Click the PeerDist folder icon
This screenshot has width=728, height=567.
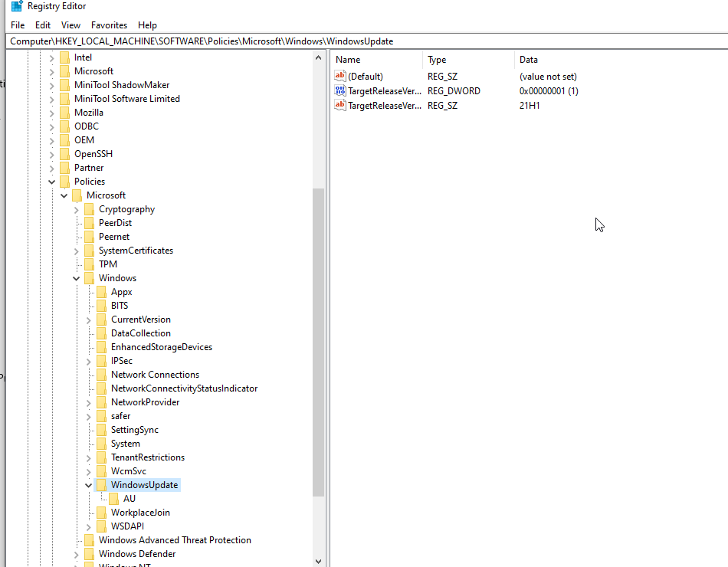click(90, 223)
